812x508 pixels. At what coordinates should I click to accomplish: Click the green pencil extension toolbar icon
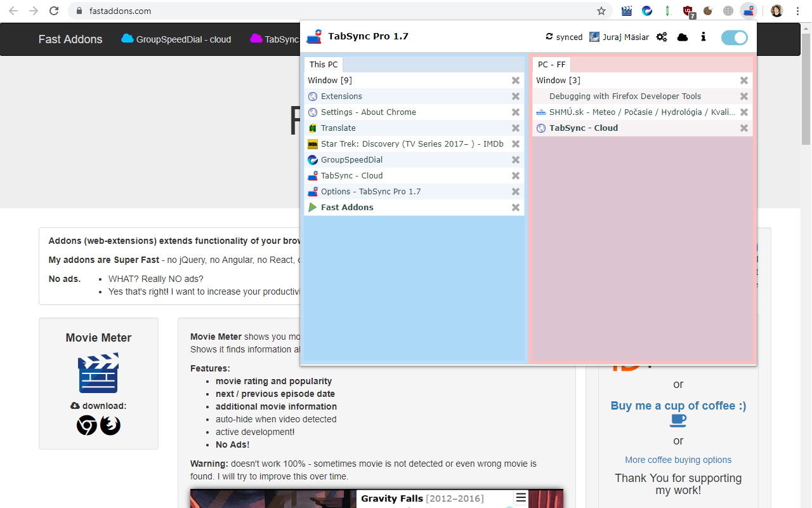pyautogui.click(x=667, y=11)
